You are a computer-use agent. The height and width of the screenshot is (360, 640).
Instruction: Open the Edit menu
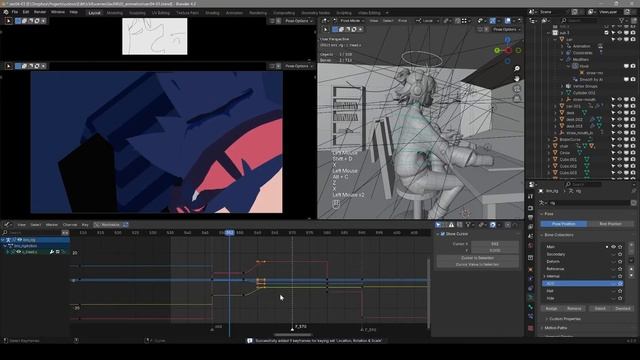point(26,12)
